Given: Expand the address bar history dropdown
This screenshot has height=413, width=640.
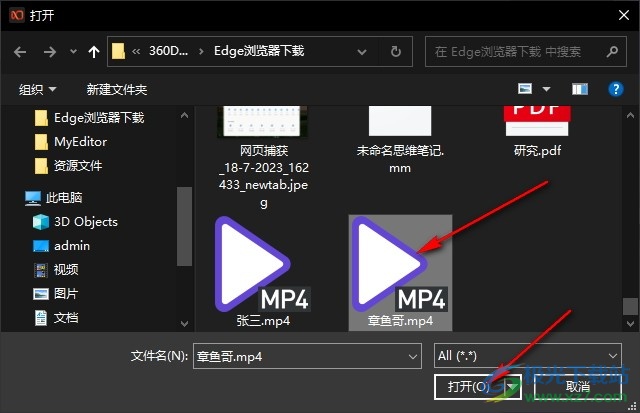Looking at the screenshot, I should [362, 52].
